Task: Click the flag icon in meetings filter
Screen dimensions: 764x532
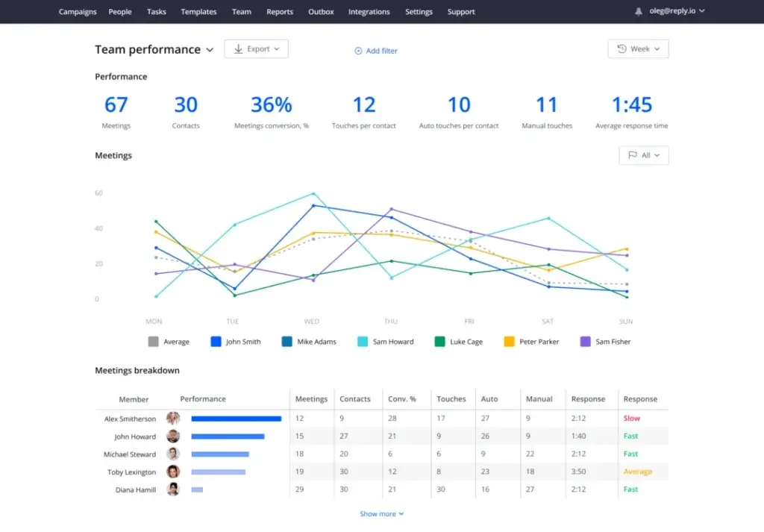Action: click(633, 155)
